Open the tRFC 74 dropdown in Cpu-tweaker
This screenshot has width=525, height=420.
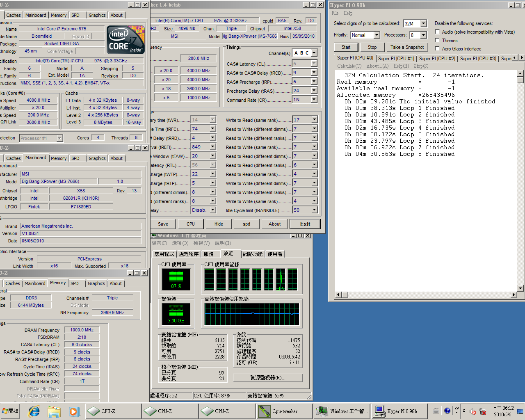(213, 129)
